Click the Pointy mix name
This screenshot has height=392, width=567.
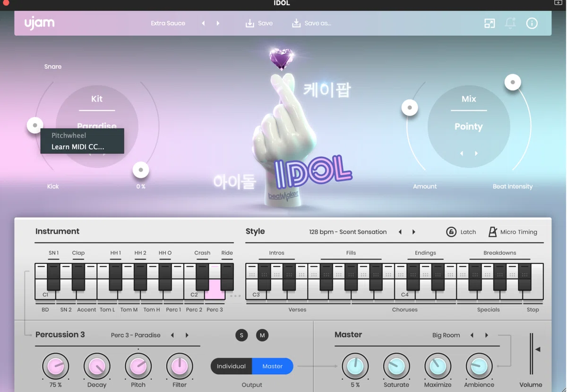point(469,127)
